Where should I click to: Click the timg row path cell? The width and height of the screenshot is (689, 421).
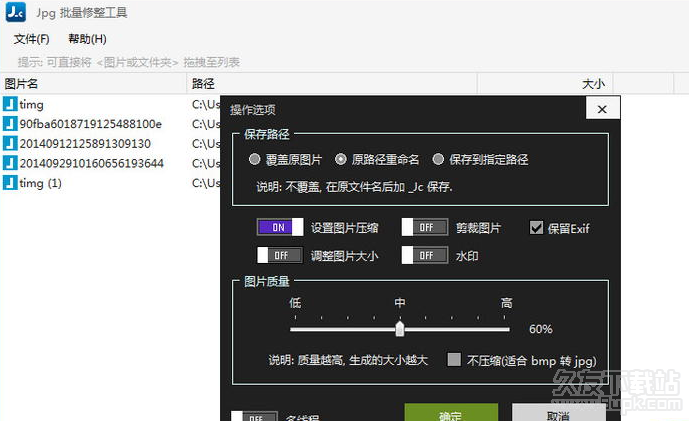click(x=206, y=105)
